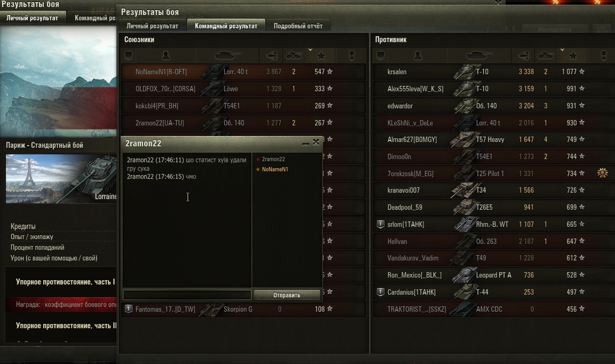
Task: Switch to Подробный отчёт tab
Action: pyautogui.click(x=298, y=26)
